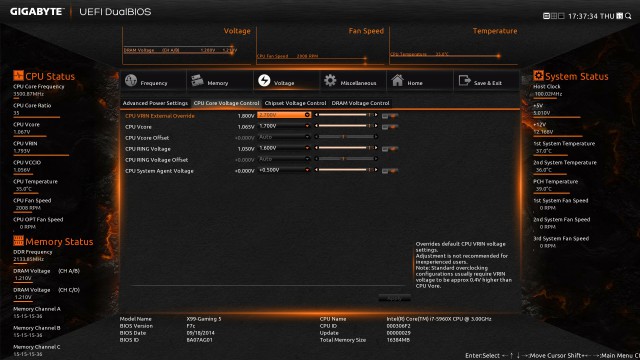Click the CPU Vcore slider track
640x360 pixels.
tap(346, 126)
